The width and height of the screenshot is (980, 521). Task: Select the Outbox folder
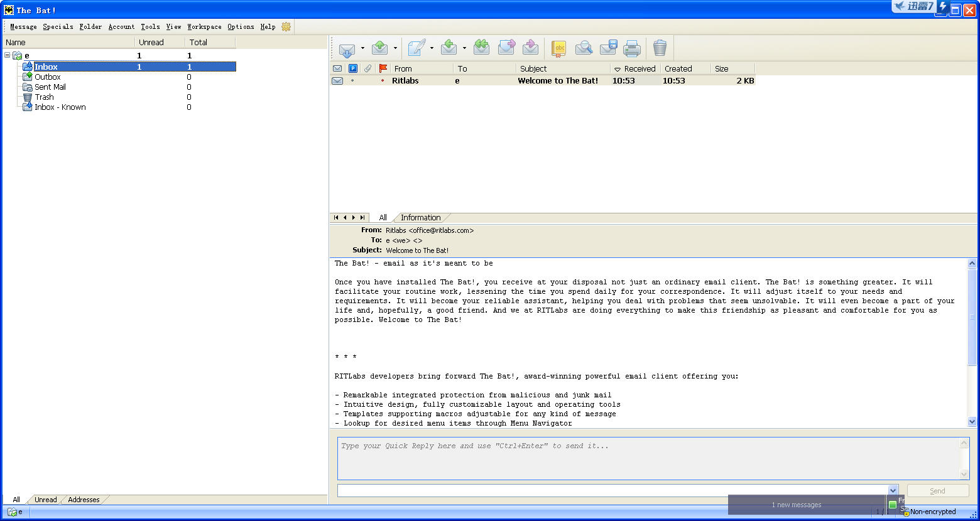point(47,77)
